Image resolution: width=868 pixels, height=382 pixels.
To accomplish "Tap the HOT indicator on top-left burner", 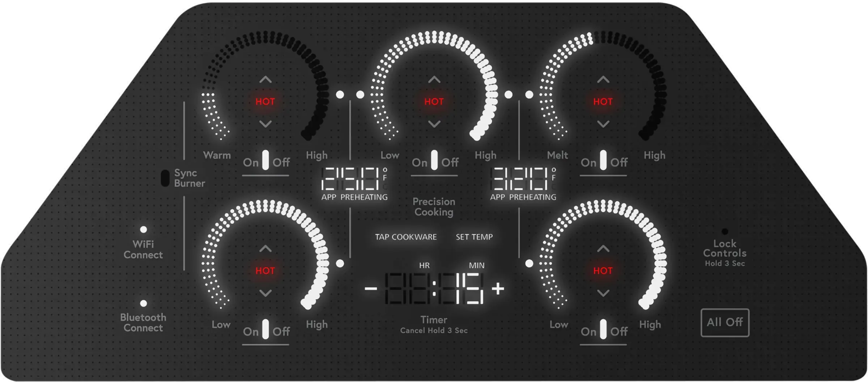I will 265,101.
